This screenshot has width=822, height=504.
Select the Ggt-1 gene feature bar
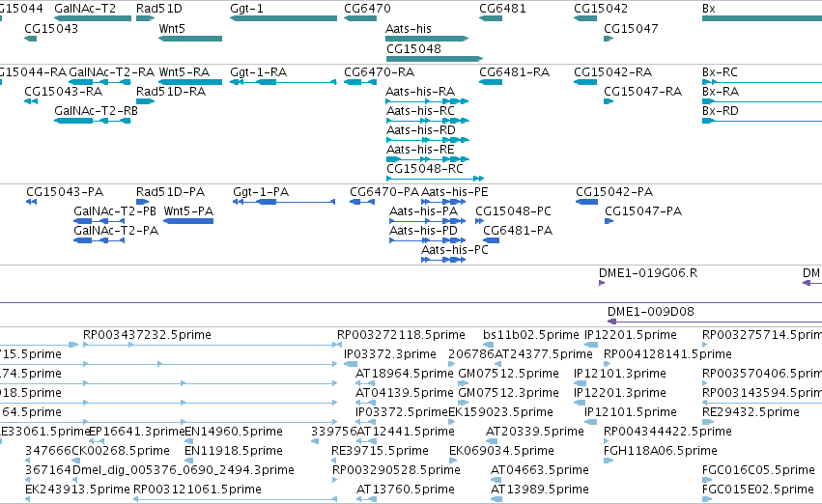283,18
